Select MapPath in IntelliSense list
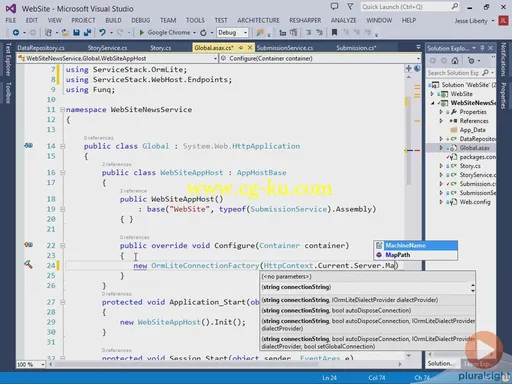This screenshot has height=384, width=512. 416,255
